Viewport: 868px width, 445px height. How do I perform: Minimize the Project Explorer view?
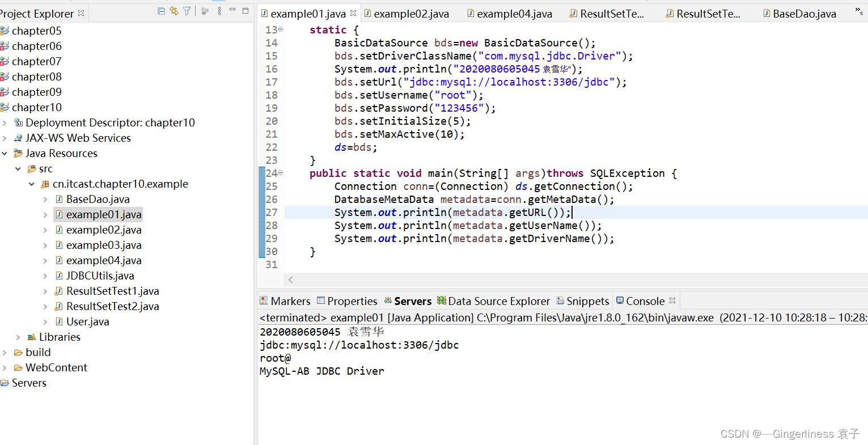(232, 10)
